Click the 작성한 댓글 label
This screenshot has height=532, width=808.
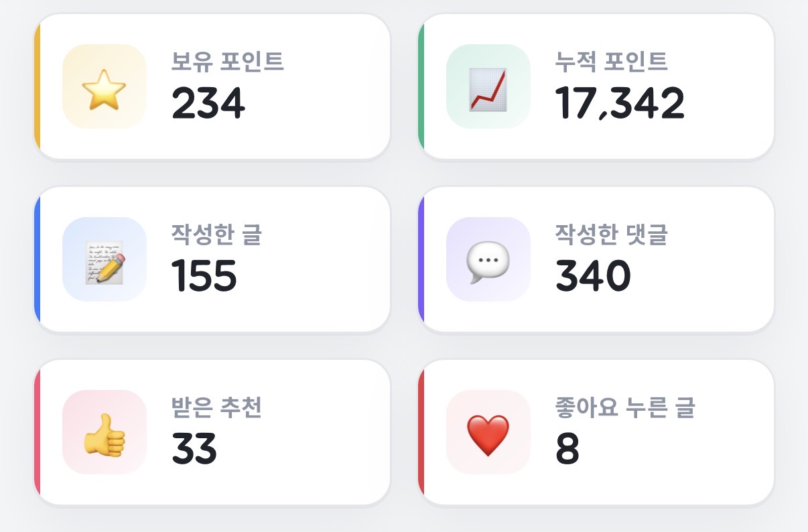(x=612, y=235)
